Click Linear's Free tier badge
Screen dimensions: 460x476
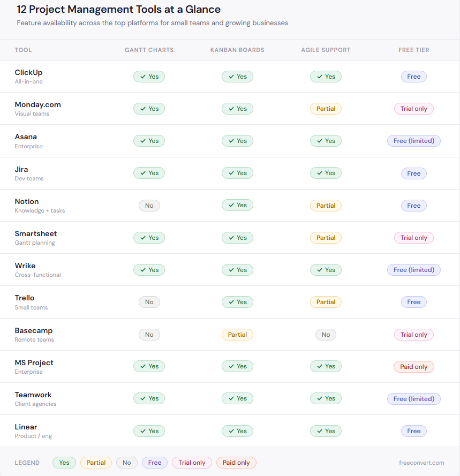414,431
